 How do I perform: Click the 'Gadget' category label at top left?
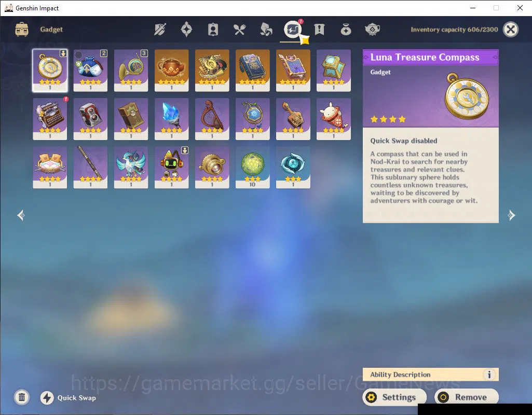click(x=51, y=30)
